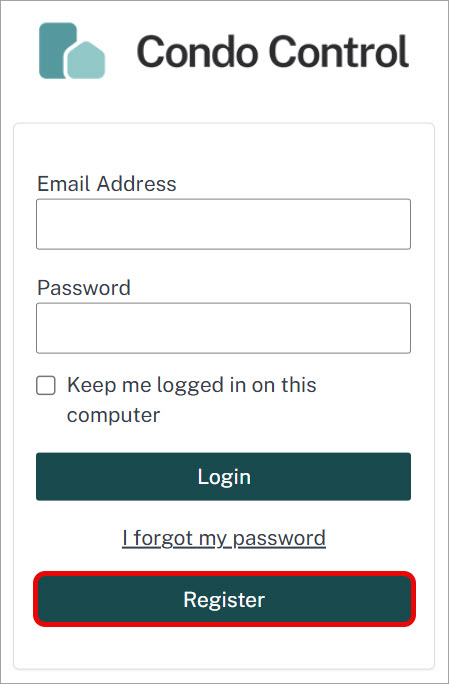This screenshot has height=684, width=449.
Task: Focus the Email Address input field
Action: 223,224
